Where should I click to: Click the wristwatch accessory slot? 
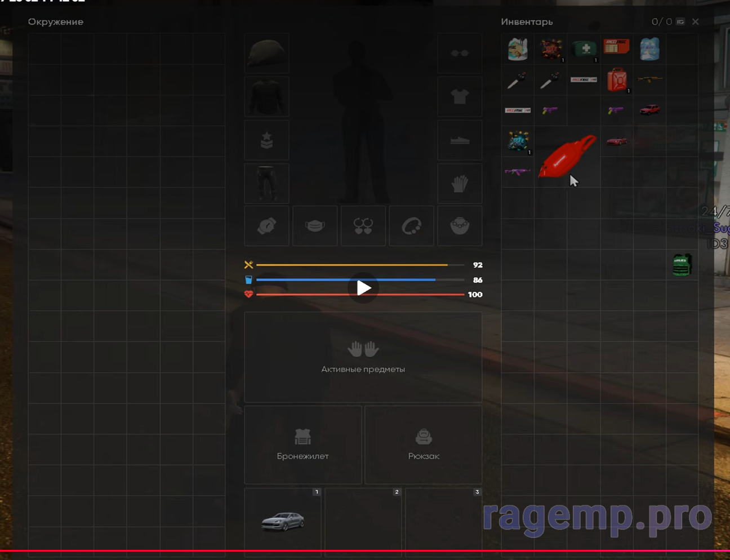tap(266, 226)
